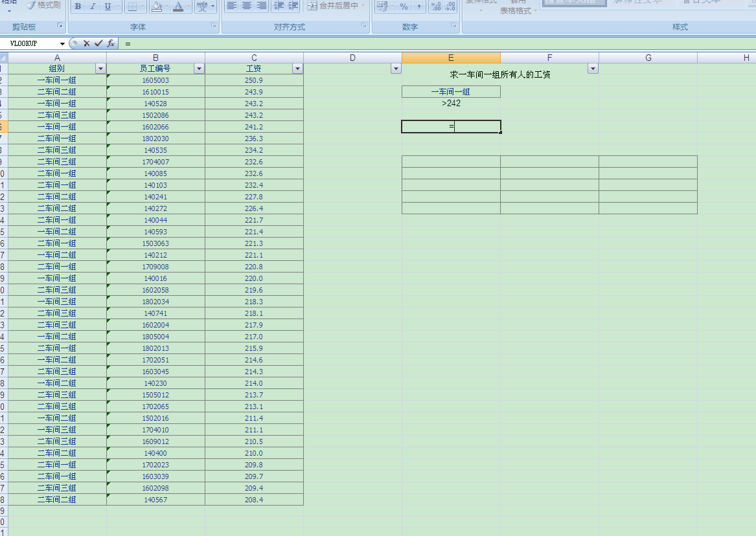Apply font color A button
Image resolution: width=756 pixels, height=536 pixels.
(178, 6)
